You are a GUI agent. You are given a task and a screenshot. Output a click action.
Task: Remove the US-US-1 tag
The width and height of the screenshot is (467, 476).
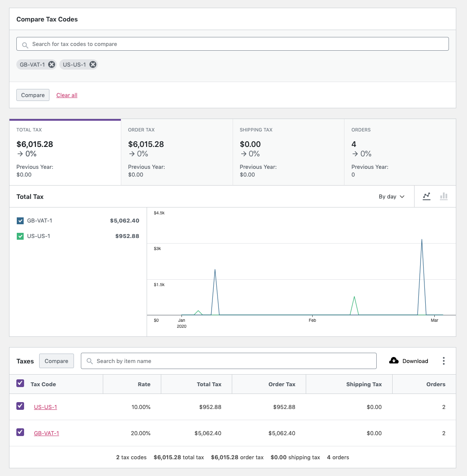(93, 65)
